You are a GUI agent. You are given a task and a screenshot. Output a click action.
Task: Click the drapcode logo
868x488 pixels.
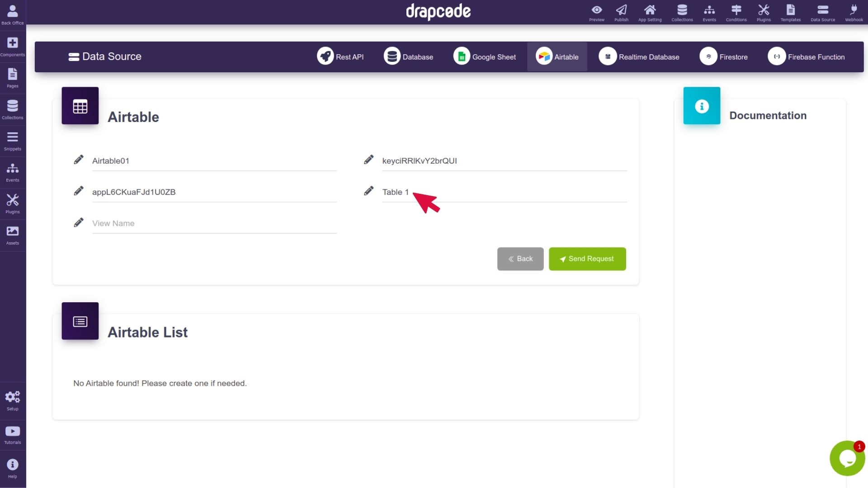438,12
